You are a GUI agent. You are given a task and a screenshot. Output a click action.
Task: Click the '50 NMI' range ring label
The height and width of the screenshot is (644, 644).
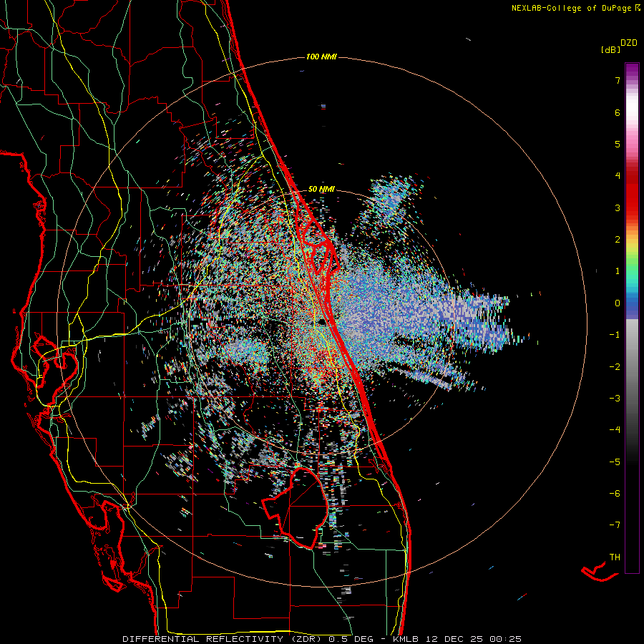point(321,189)
